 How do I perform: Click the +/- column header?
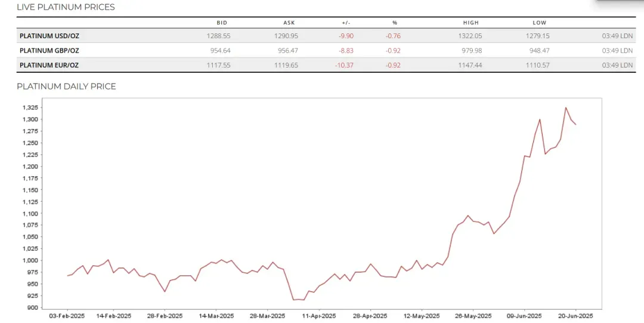point(346,23)
